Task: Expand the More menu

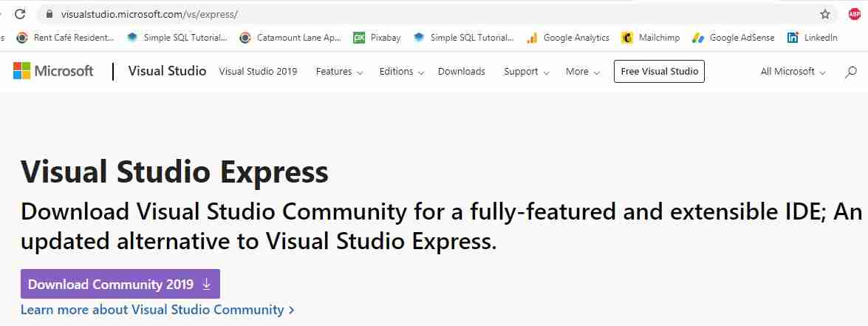Action: (x=583, y=72)
